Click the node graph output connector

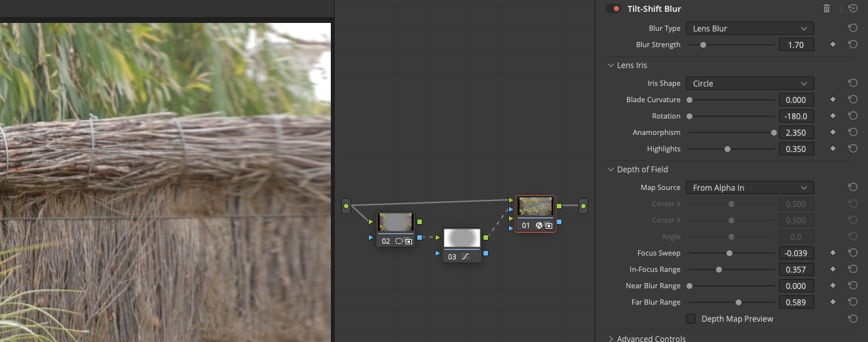(x=583, y=206)
